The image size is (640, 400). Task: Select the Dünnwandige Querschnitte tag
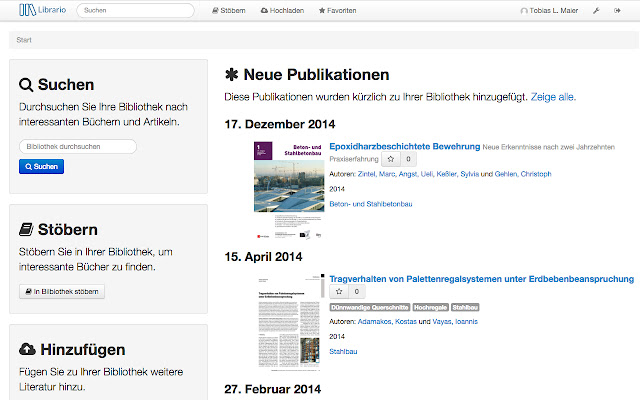(370, 307)
